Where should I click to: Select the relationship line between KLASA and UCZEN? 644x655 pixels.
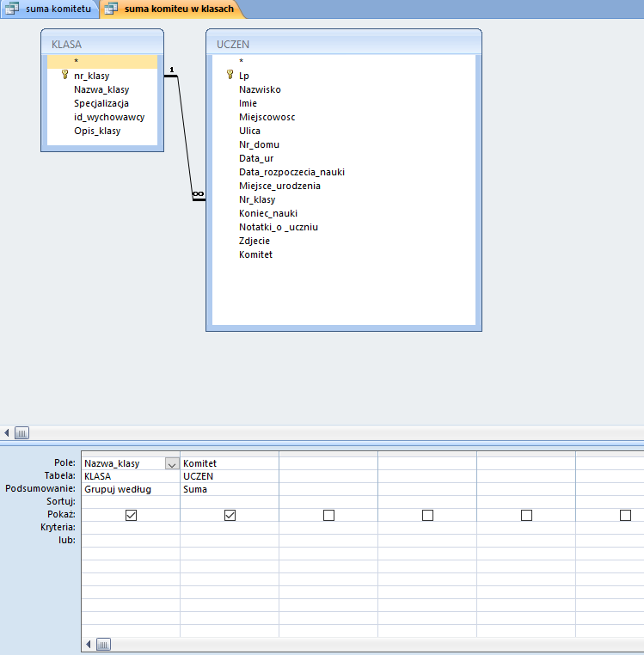[185, 138]
